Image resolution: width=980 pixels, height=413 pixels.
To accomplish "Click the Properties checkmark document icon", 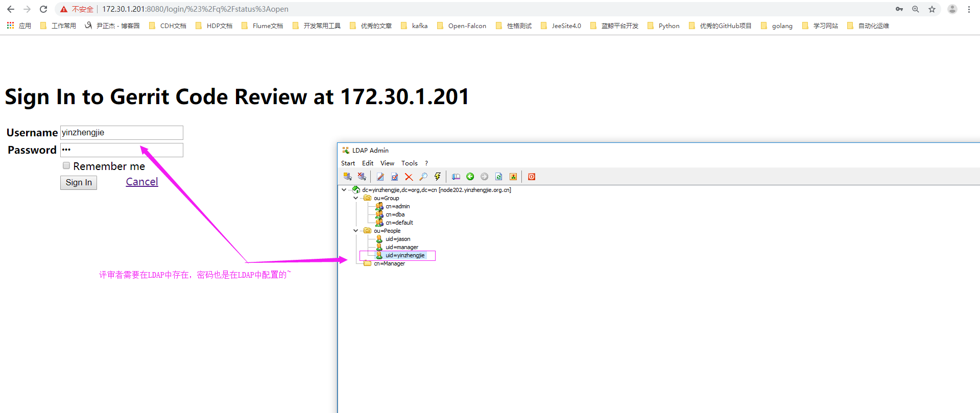I will (395, 177).
